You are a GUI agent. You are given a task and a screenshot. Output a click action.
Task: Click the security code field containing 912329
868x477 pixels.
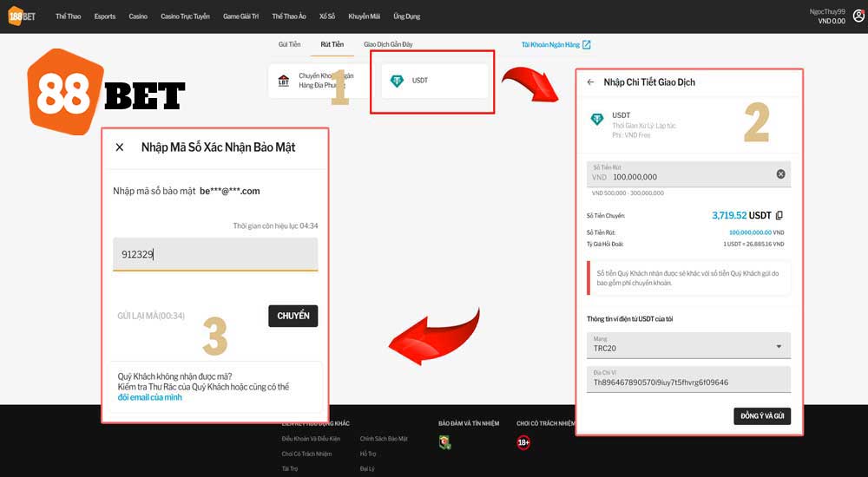coord(215,255)
